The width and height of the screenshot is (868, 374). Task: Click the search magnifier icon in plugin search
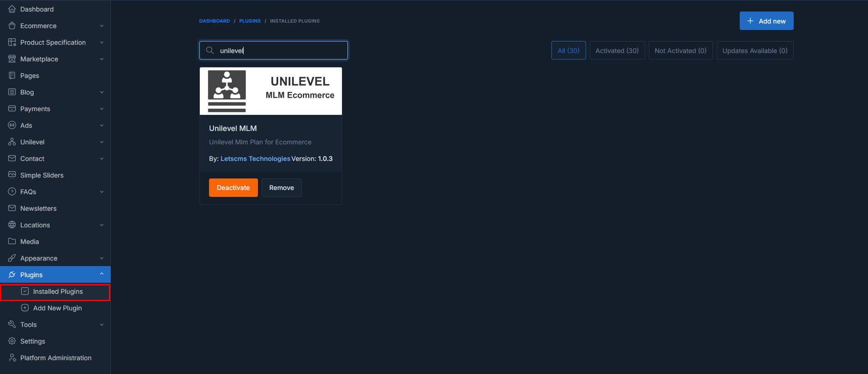210,50
